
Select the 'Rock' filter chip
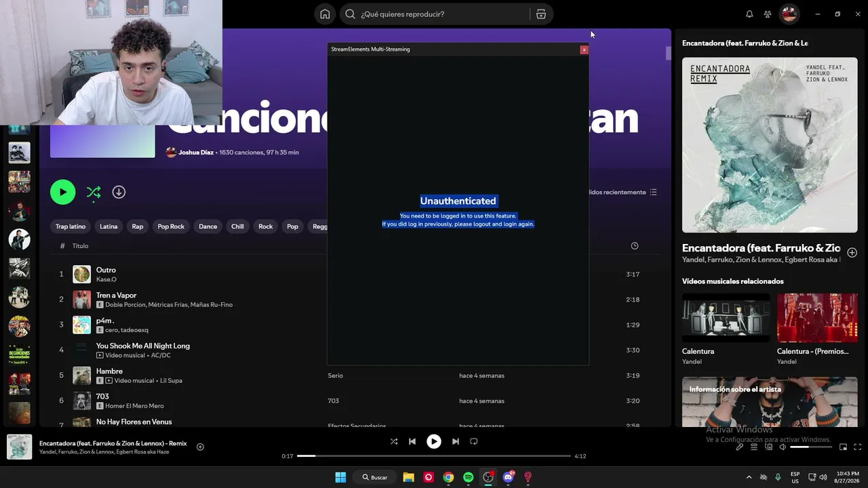[266, 226]
